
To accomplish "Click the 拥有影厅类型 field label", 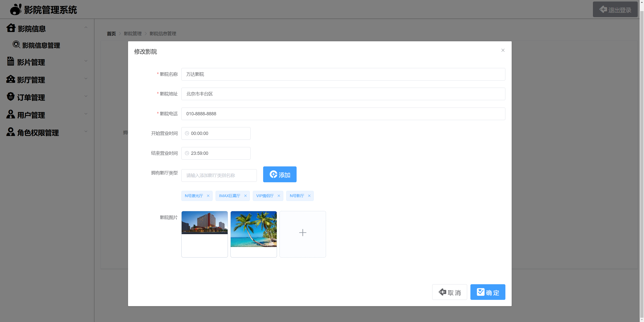I will coord(164,173).
